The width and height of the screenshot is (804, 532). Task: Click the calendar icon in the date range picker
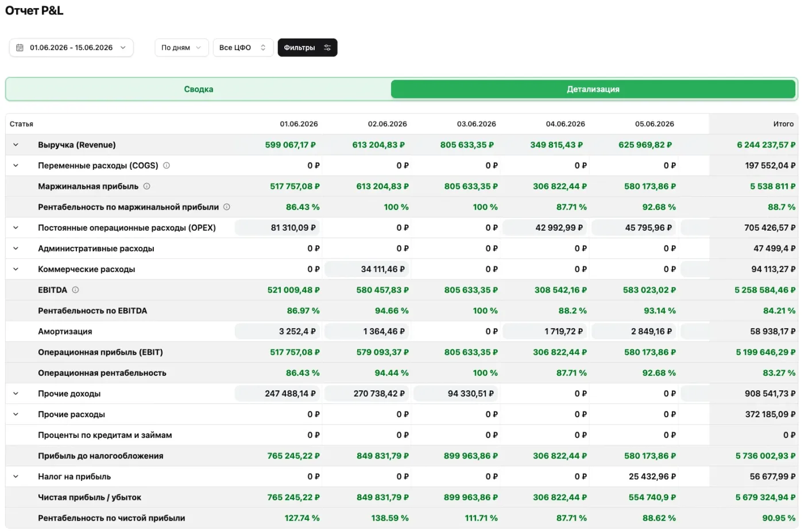[20, 48]
